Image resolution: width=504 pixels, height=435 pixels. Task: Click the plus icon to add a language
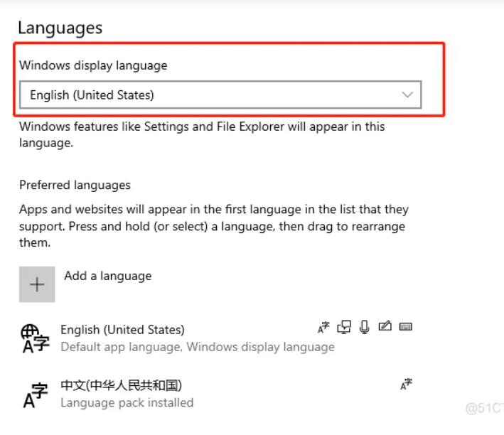tap(37, 285)
